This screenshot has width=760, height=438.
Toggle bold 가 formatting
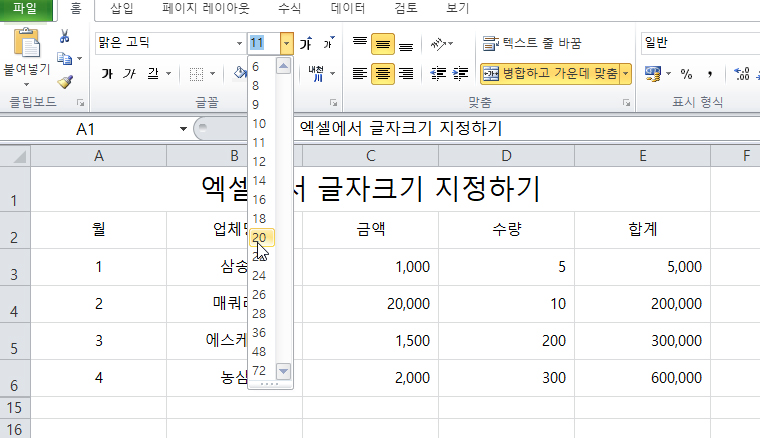point(107,74)
